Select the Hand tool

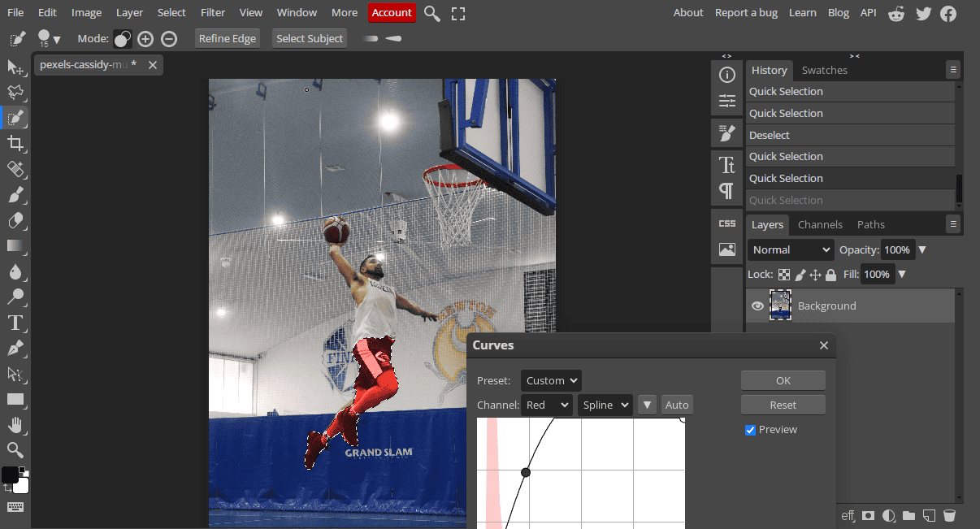pyautogui.click(x=15, y=424)
